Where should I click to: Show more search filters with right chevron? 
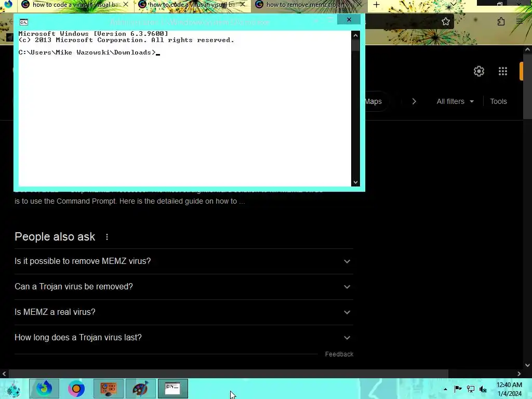414,101
